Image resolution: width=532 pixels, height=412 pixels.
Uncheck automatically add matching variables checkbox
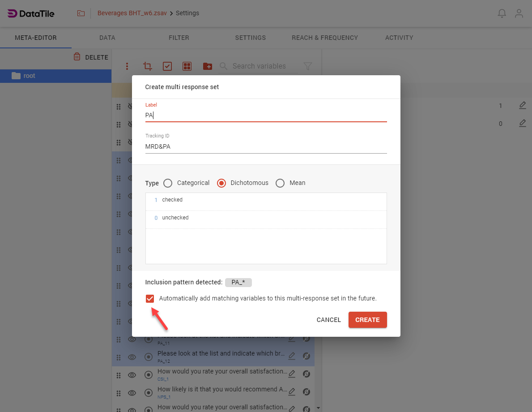tap(150, 299)
